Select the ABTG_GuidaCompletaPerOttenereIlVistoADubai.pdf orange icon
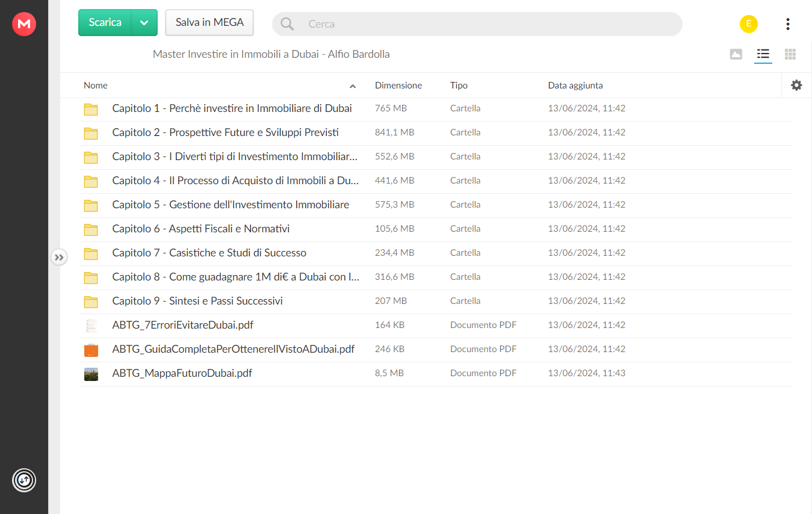 [x=91, y=350]
